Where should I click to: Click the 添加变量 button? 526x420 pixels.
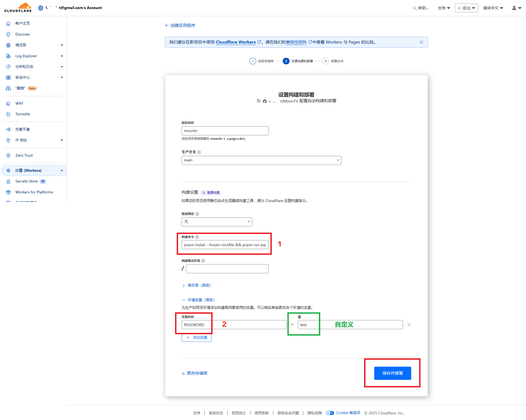[196, 338]
